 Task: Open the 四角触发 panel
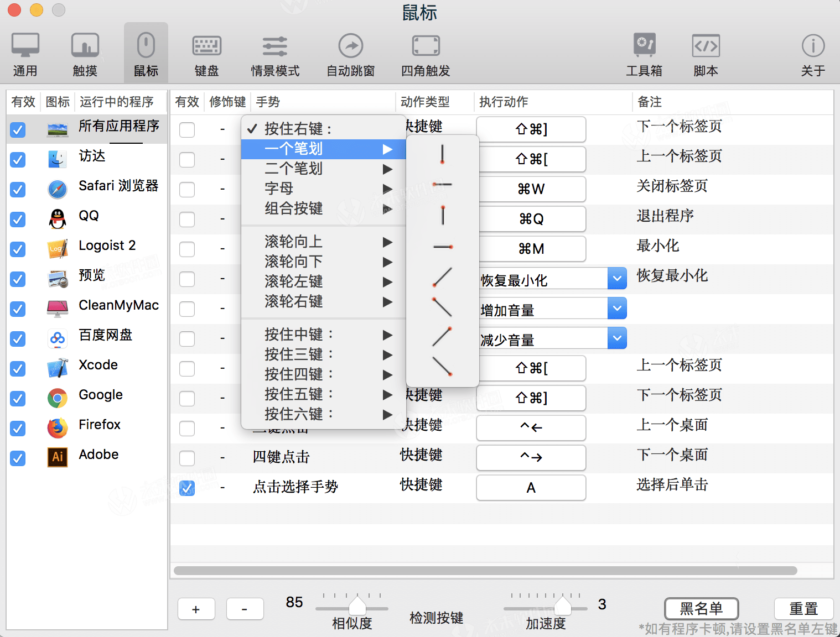[425, 53]
